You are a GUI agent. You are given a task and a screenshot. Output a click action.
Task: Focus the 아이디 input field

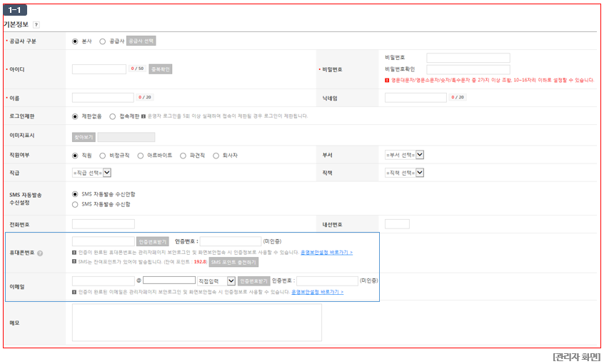99,69
